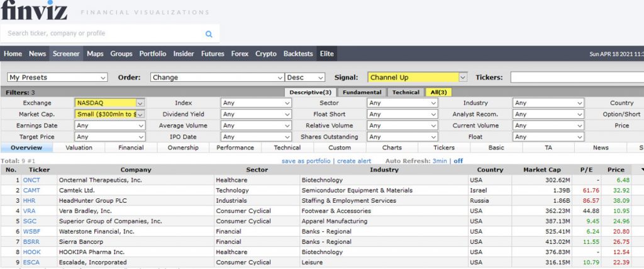Switch to the Technical filter tab
Viewport: 644px width, 269px height.
(406, 92)
